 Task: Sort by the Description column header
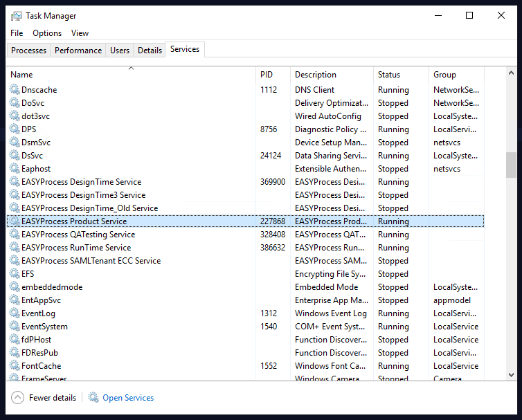tap(332, 75)
